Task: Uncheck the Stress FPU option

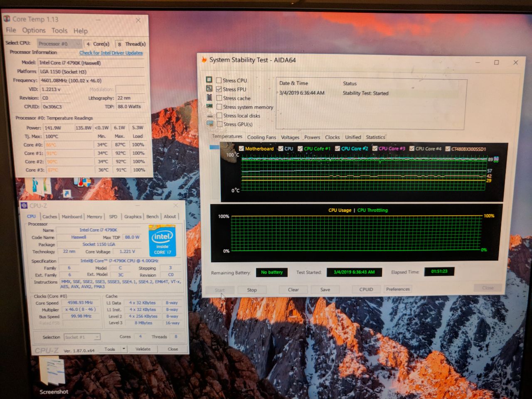Action: click(x=219, y=89)
